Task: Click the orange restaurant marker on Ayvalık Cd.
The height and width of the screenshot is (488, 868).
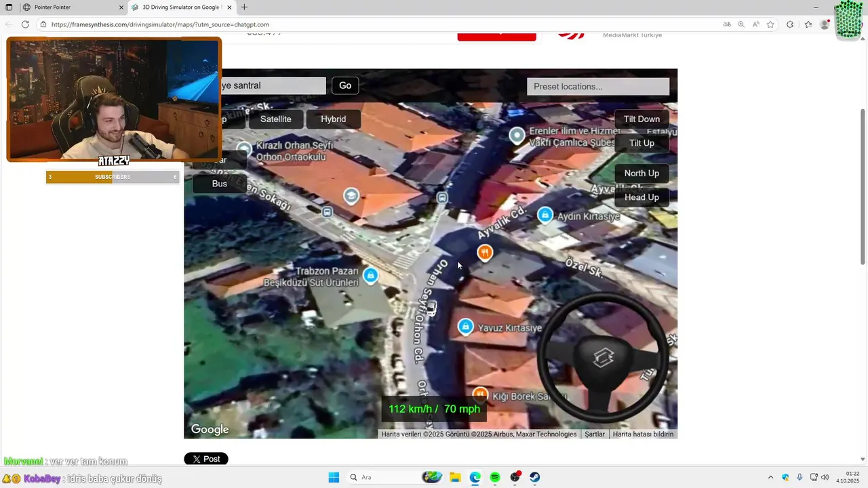Action: point(484,253)
